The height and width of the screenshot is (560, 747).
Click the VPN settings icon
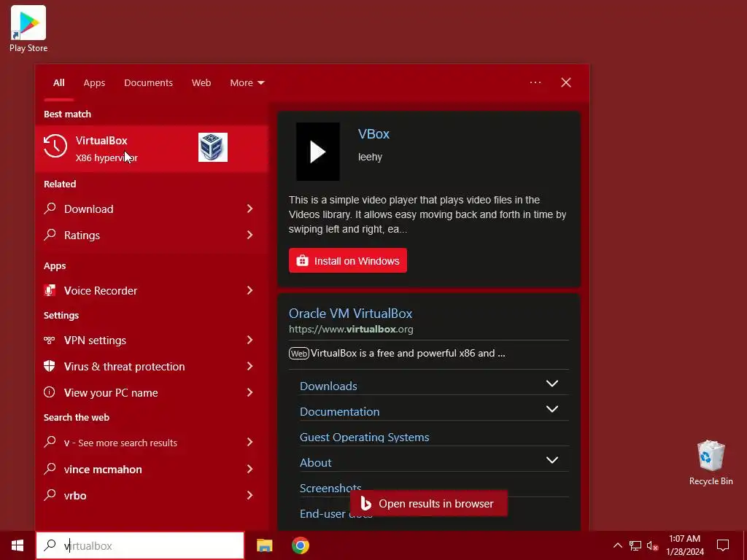pyautogui.click(x=50, y=340)
